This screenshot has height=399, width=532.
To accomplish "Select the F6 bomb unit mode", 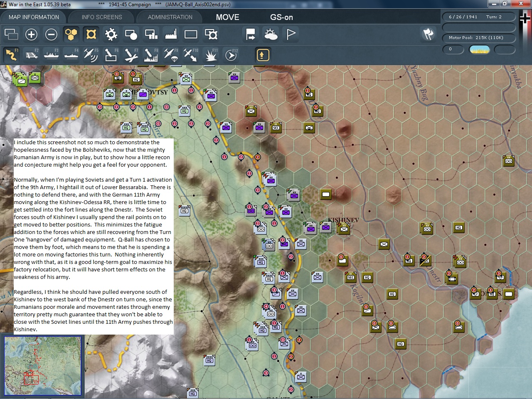I will coord(111,54).
